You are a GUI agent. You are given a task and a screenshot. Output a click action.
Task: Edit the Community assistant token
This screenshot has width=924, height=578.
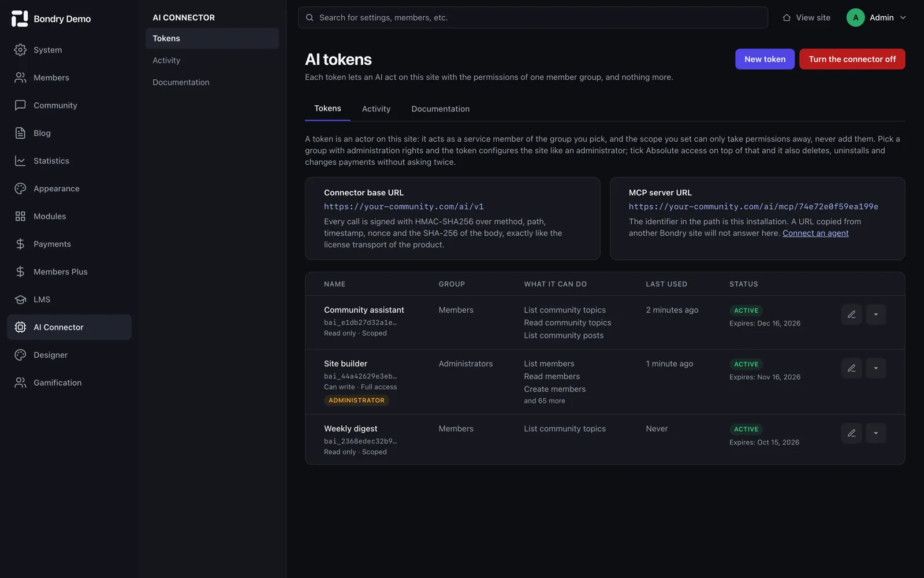(851, 314)
